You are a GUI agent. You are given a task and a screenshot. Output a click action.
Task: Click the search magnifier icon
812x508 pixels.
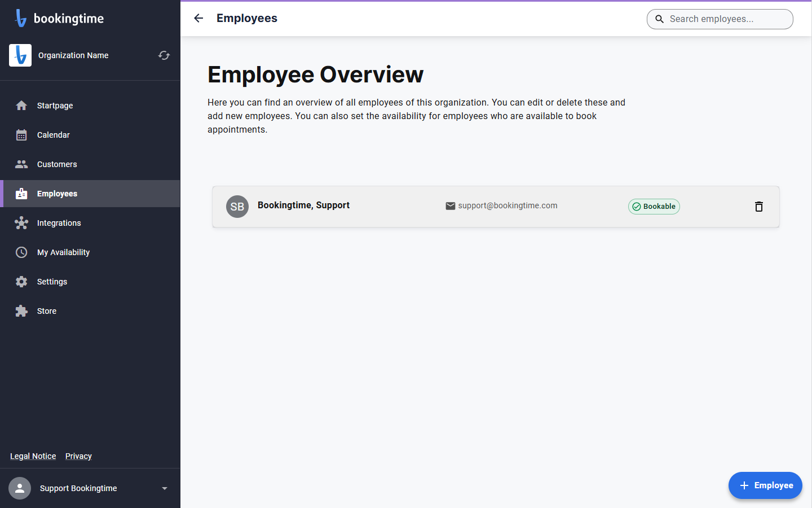pyautogui.click(x=659, y=19)
